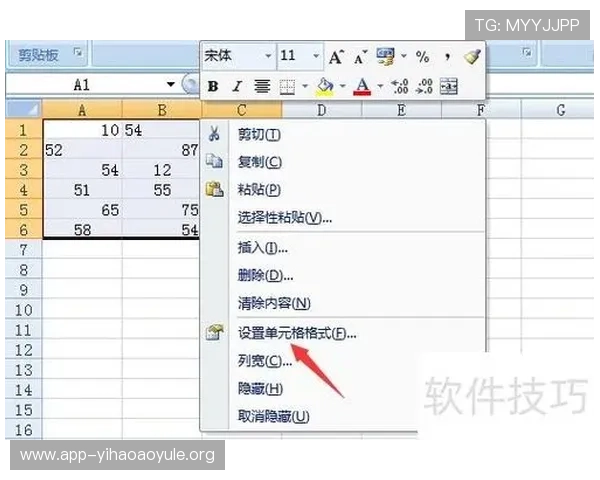Viewport: 600px width, 480px height.
Task: Click the copy icon beside 复制
Action: (x=214, y=161)
